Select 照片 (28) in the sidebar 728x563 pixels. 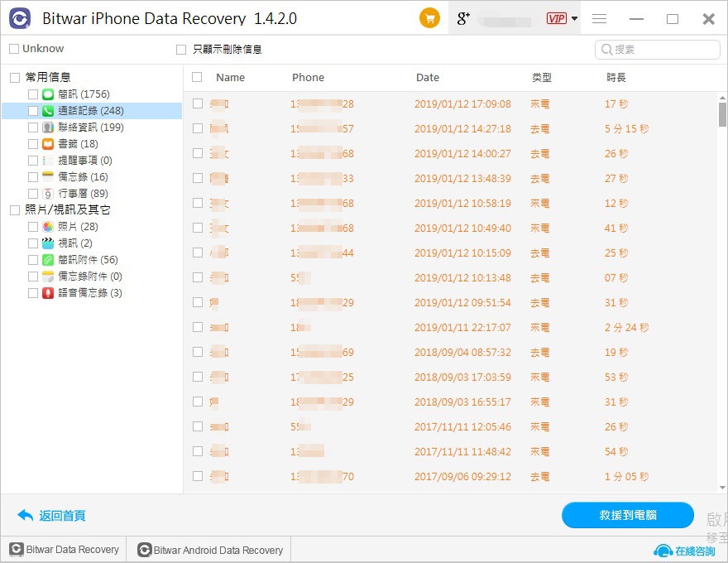point(78,227)
